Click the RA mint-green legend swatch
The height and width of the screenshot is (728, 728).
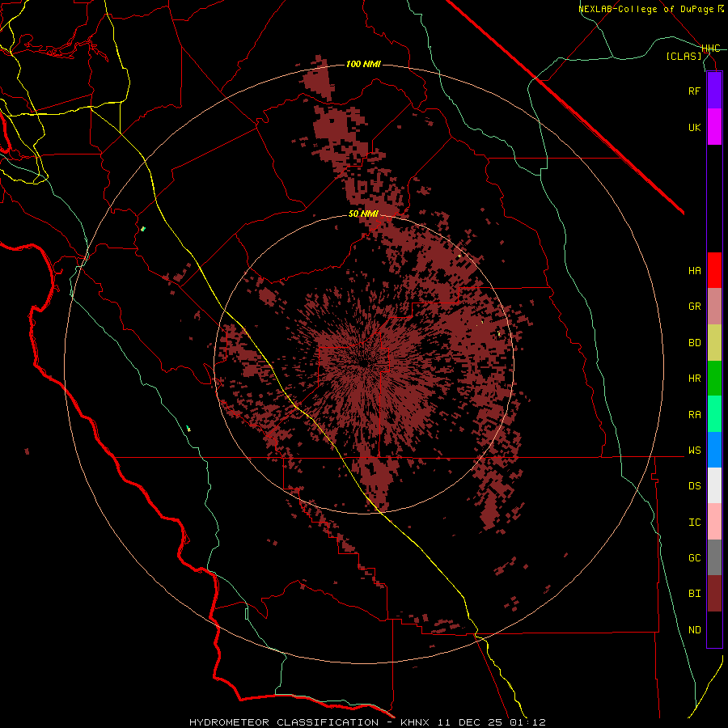(714, 414)
